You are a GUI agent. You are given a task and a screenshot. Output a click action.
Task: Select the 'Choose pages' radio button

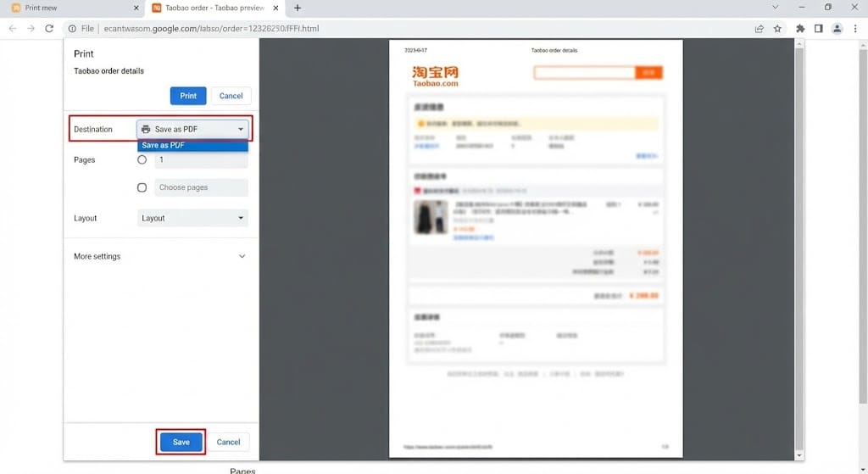(142, 187)
